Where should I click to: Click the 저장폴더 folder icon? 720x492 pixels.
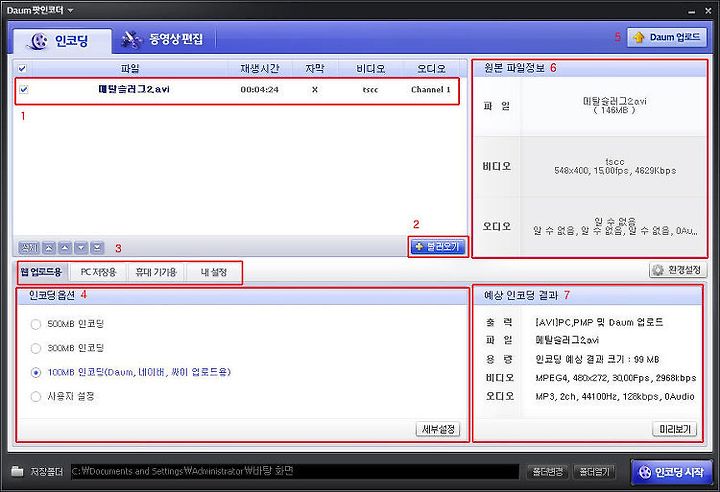pos(17,471)
